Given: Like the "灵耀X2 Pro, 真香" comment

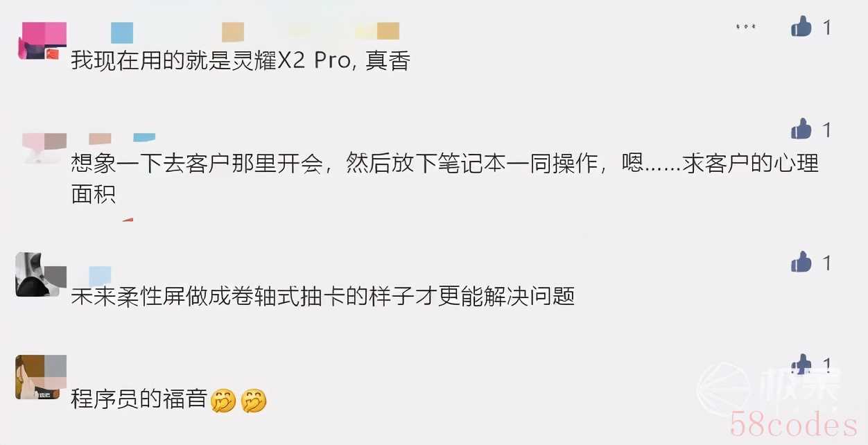Looking at the screenshot, I should click(x=801, y=27).
